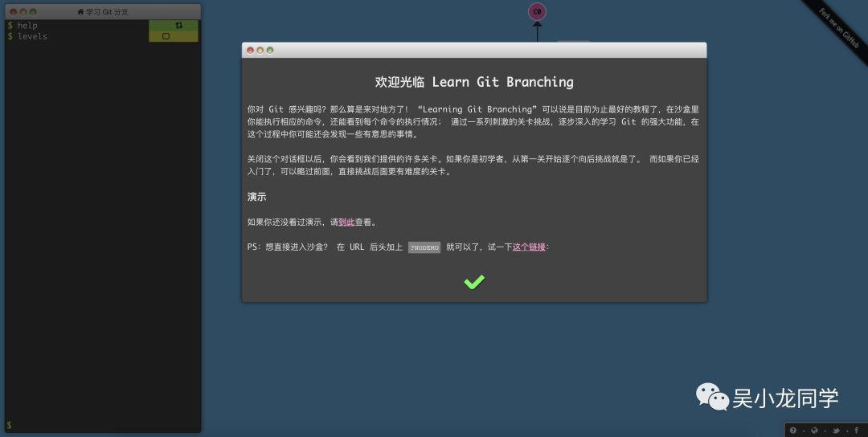The width and height of the screenshot is (868, 437).
Task: Open the help question-mark icon bottom toolbar
Action: [792, 431]
